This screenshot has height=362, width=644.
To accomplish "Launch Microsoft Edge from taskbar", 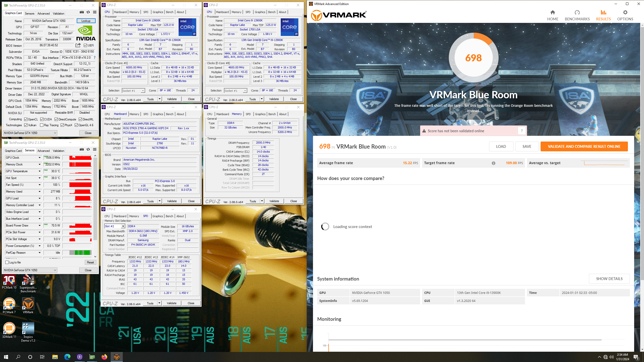I will 67,357.
